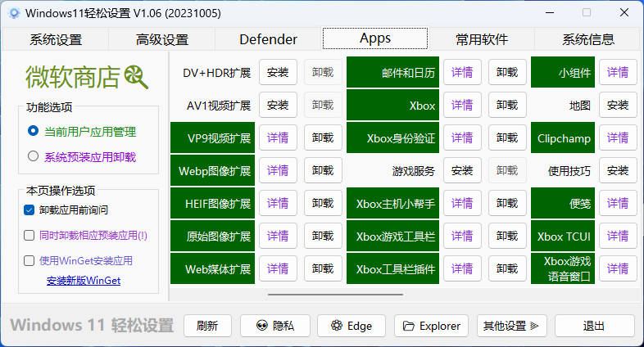
Task: Enable 使用WinGet安装应用 checkbox
Action: [29, 260]
